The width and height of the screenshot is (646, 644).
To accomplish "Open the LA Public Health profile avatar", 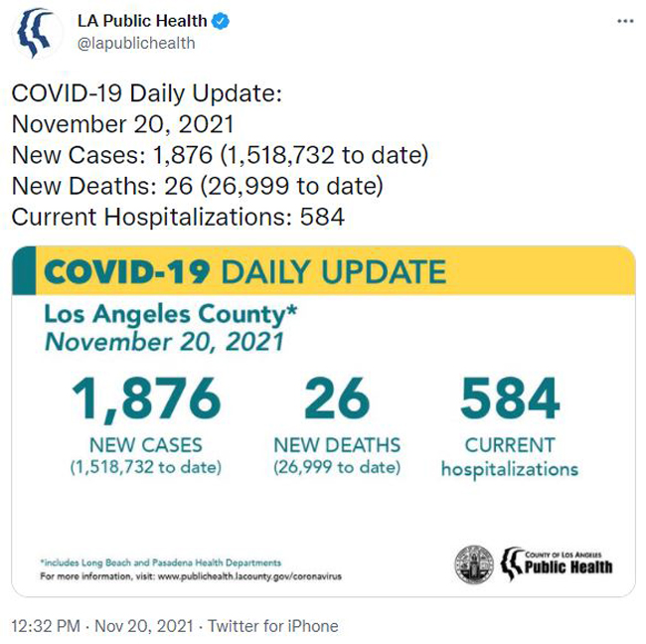I will [38, 33].
